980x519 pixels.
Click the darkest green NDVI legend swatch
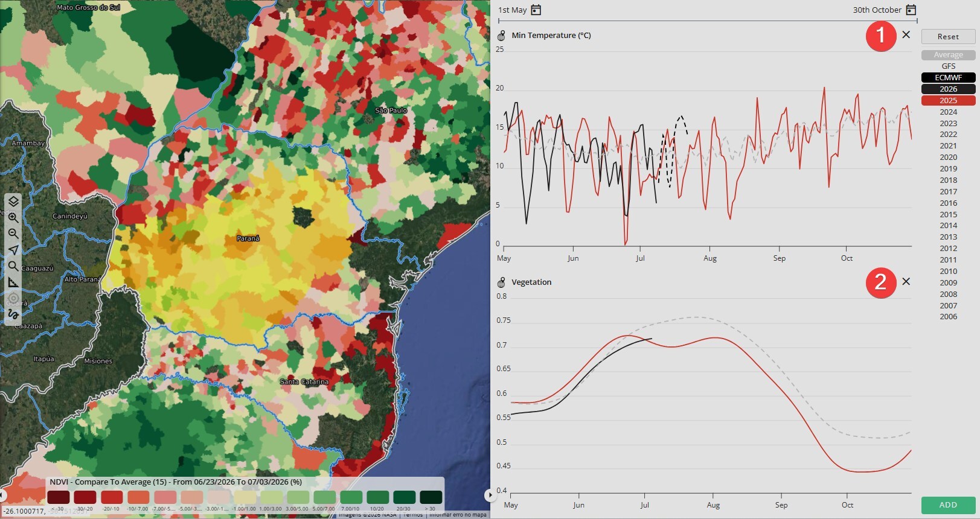(431, 497)
